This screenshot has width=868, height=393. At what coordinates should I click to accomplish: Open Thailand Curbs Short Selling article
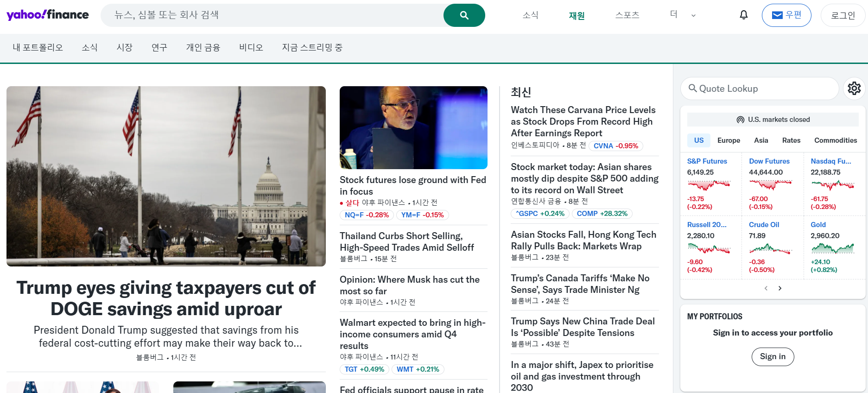(407, 241)
